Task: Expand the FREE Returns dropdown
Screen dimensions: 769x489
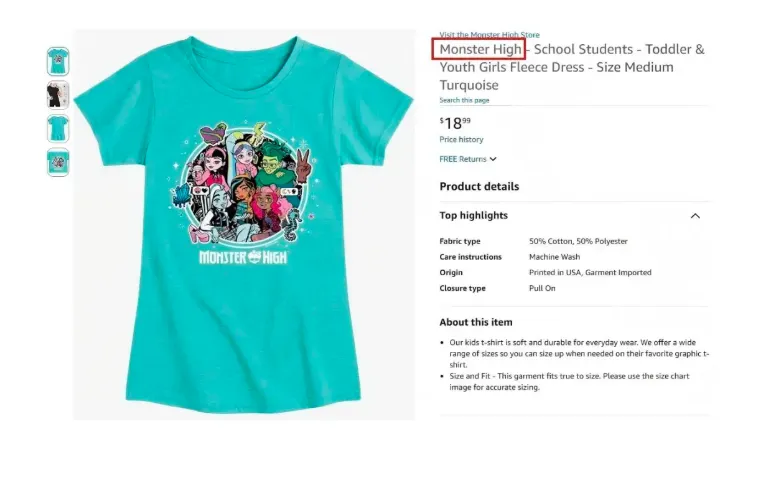Action: click(468, 159)
